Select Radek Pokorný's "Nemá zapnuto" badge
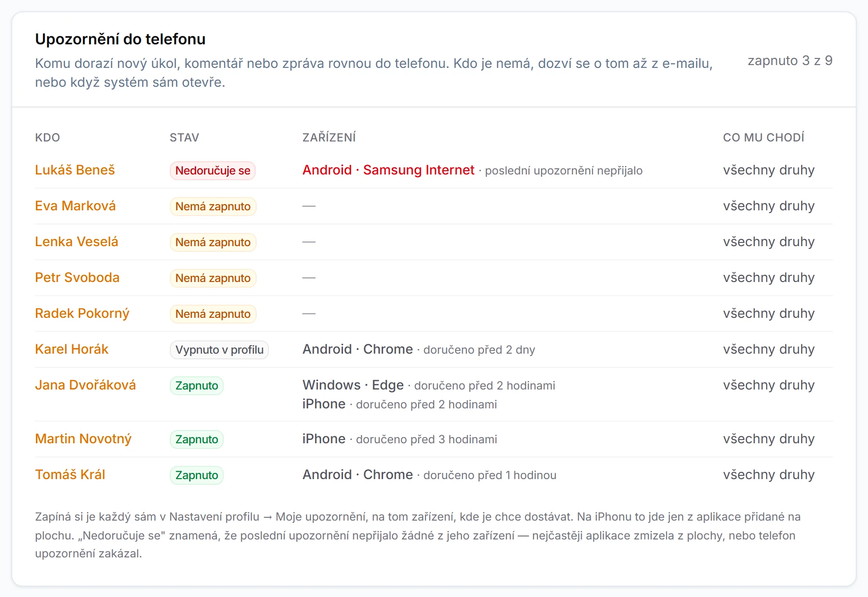This screenshot has height=597, width=868. pyautogui.click(x=213, y=314)
